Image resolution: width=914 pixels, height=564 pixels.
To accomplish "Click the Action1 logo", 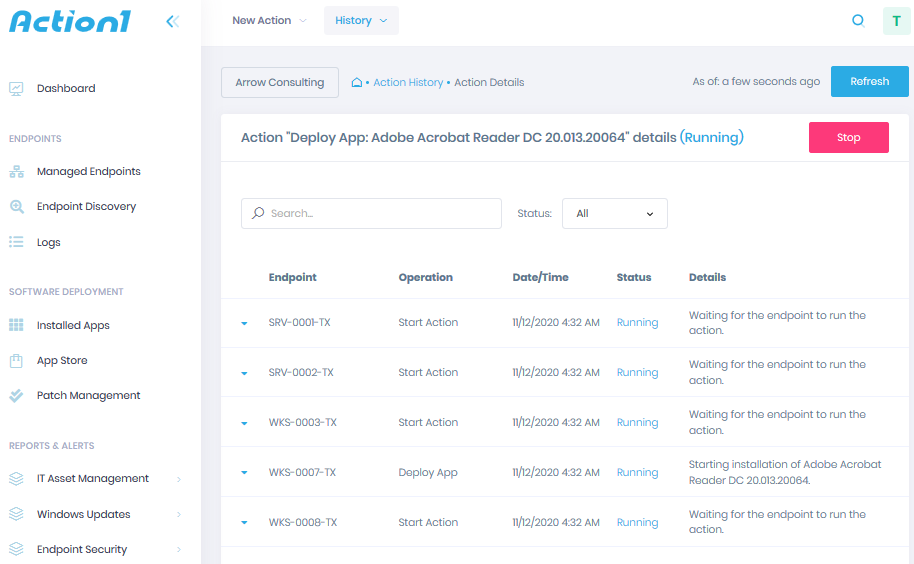I will tap(70, 22).
